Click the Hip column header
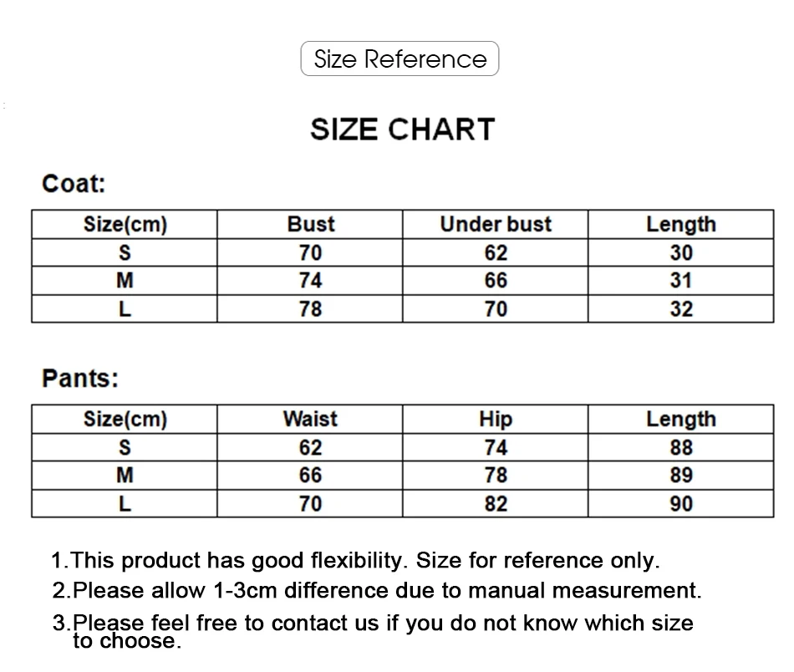The height and width of the screenshot is (672, 794). [x=496, y=420]
